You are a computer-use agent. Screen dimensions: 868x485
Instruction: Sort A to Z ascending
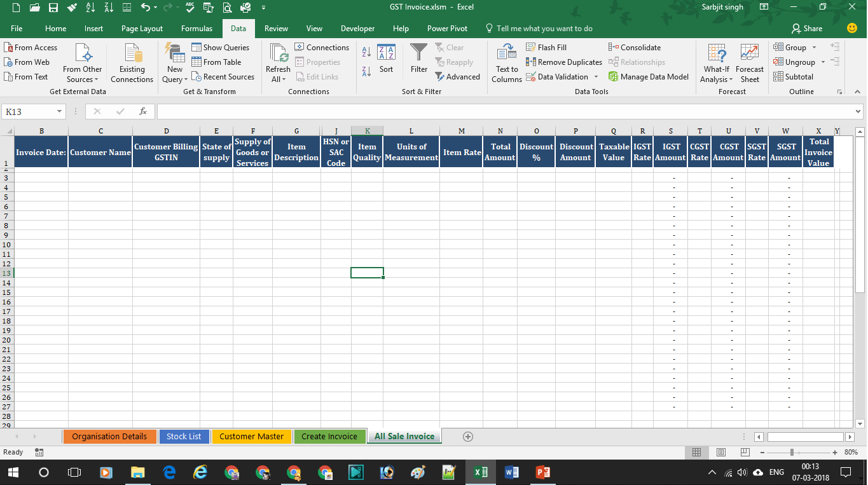[366, 52]
